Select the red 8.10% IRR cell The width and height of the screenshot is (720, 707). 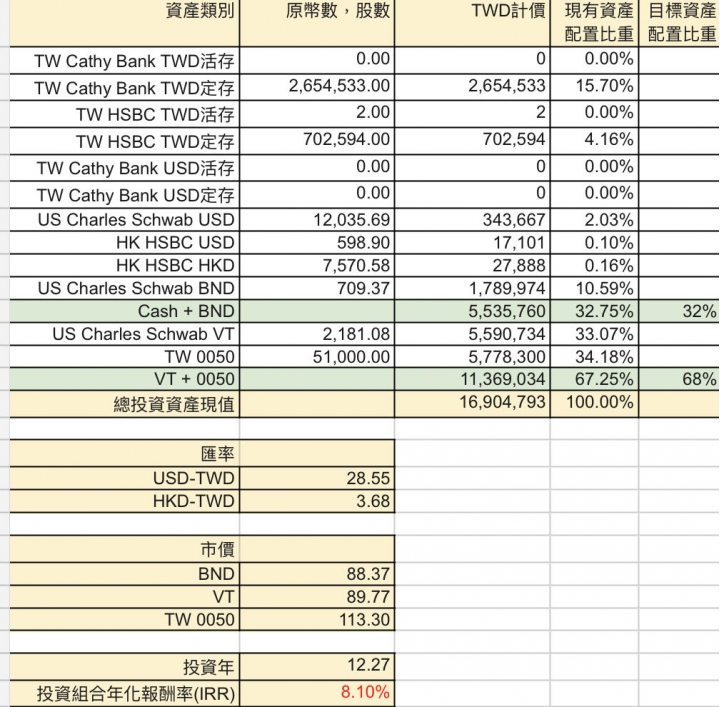(x=317, y=693)
